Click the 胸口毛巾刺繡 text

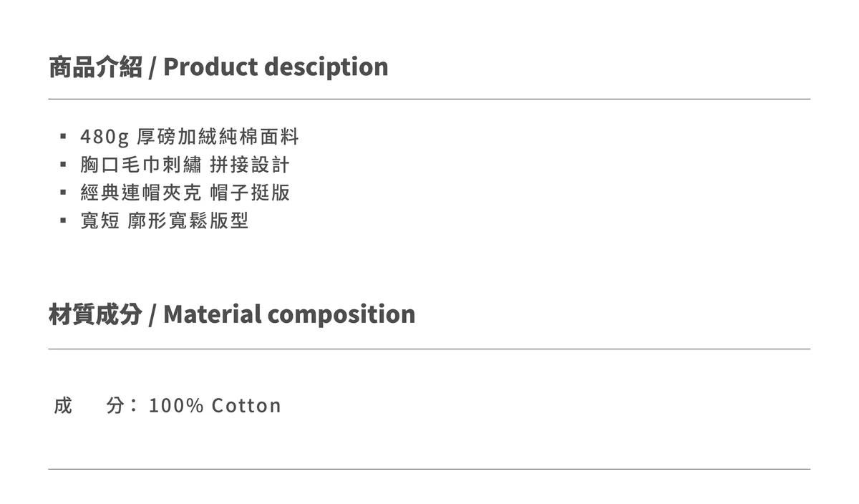tap(141, 165)
